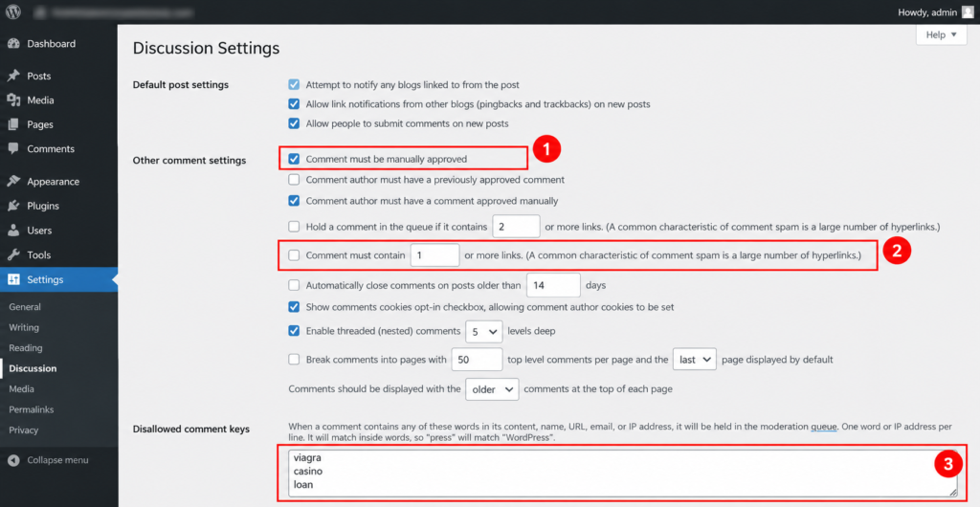Uncheck 'Allow link notifications from other blogs'
The width and height of the screenshot is (980, 507).
click(294, 104)
